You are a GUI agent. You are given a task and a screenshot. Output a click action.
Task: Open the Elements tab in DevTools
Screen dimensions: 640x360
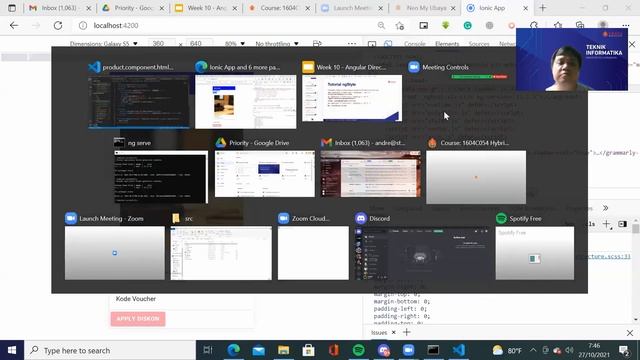pyautogui.click(x=447, y=44)
